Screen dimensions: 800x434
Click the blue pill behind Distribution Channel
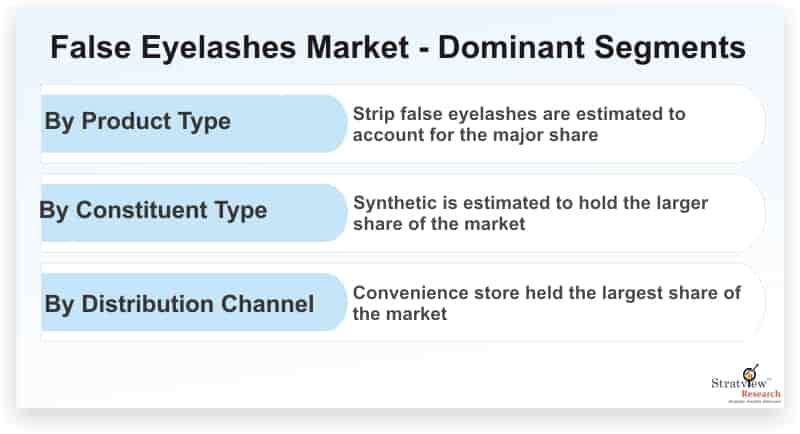coord(194,302)
